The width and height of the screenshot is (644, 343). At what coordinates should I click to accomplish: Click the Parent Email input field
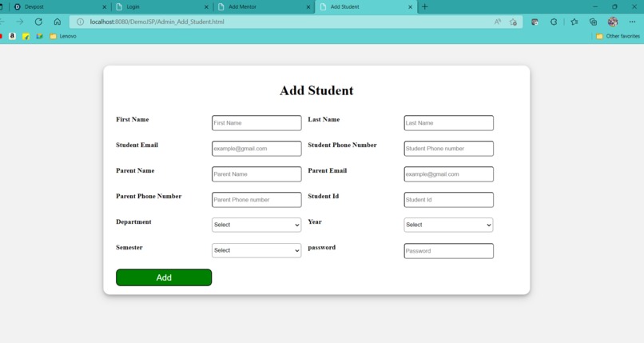pyautogui.click(x=448, y=174)
